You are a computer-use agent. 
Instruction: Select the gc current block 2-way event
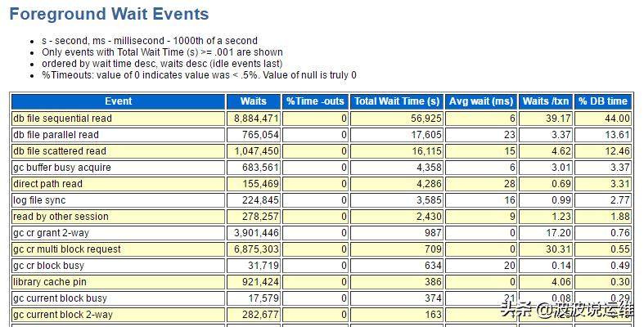tap(63, 315)
